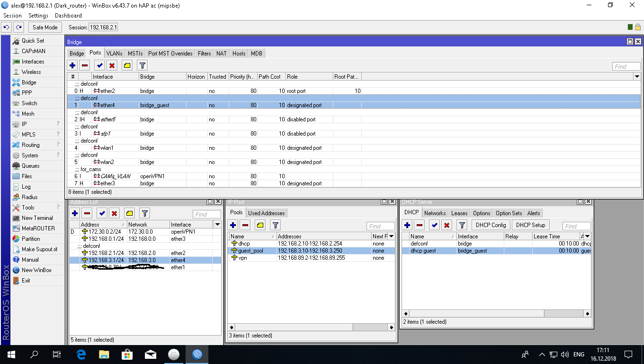Enable selected bridge port checkmark
Image resolution: width=644 pixels, height=364 pixels.
99,66
